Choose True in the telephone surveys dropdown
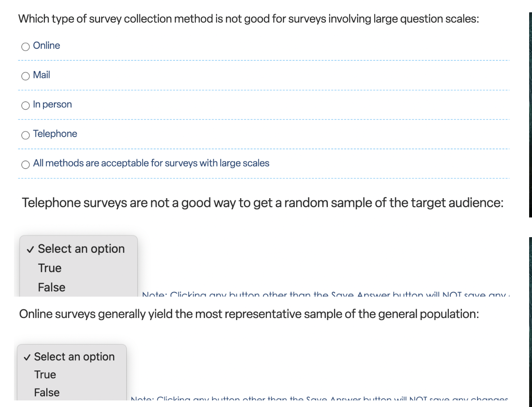Image resolution: width=532 pixels, height=407 pixels. click(x=50, y=268)
